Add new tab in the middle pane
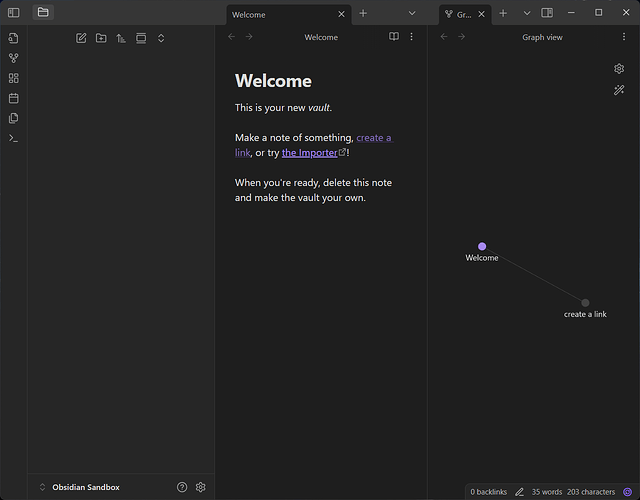Screen dimensions: 640x500 (x=363, y=13)
